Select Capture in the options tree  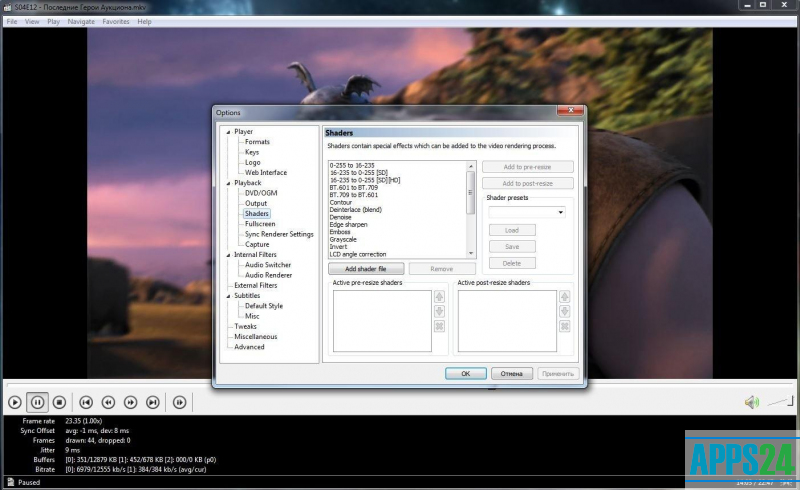click(x=257, y=244)
